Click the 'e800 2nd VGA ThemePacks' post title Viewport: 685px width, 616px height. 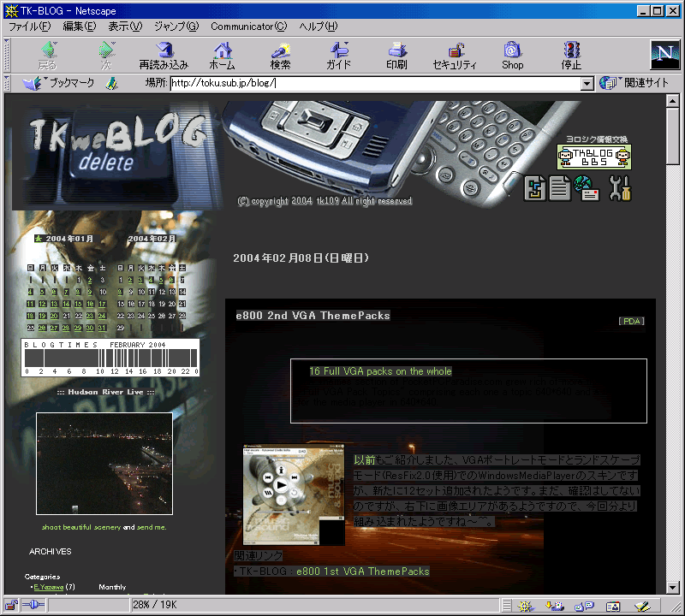[x=313, y=316]
